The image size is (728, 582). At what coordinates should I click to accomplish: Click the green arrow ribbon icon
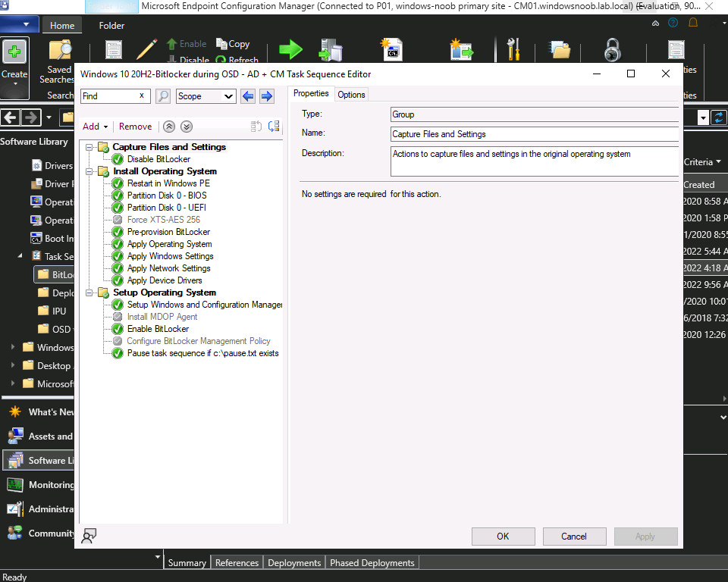290,49
